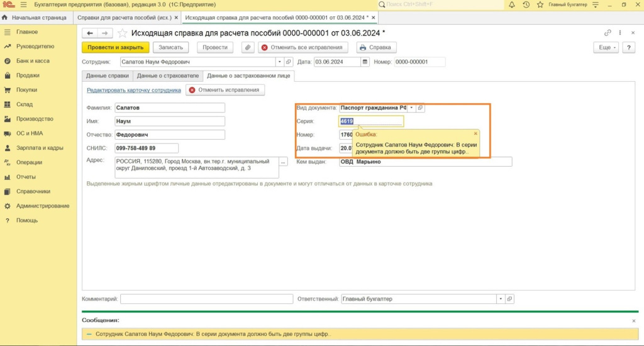Expand the Ответственный dropdown
Viewport: 644px width, 346px height.
pos(501,299)
